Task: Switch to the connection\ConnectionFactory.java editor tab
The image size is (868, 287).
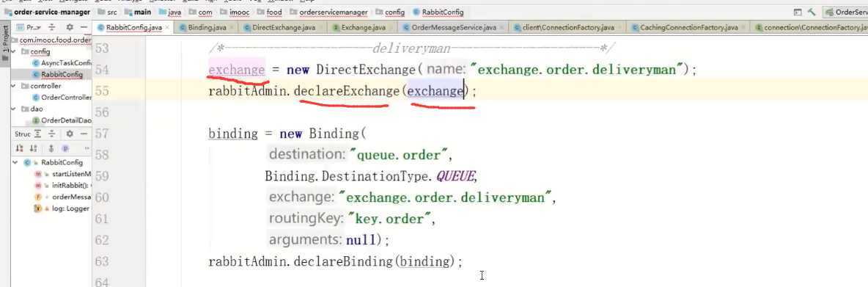Action: tap(810, 26)
